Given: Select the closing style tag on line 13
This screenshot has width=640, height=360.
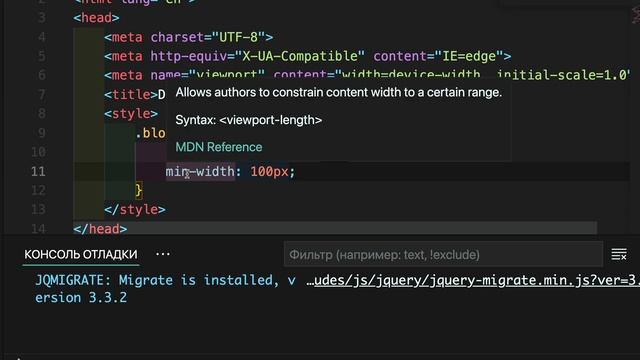Looking at the screenshot, I should pos(135,209).
